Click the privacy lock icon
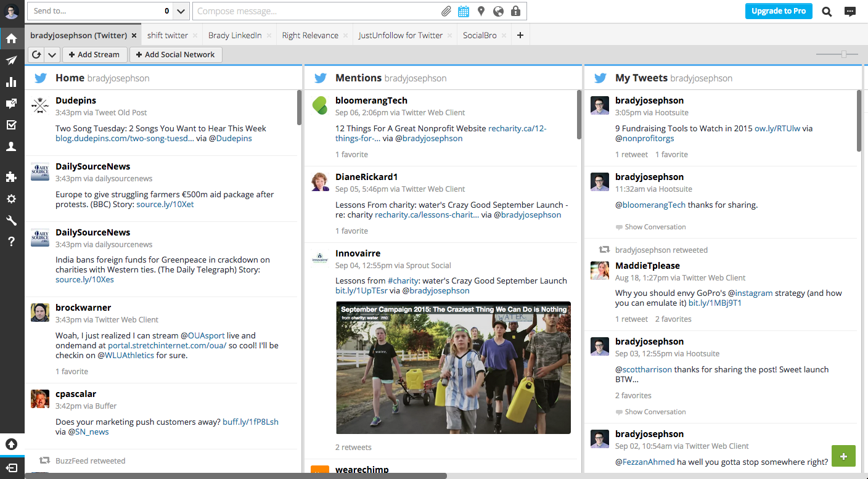The image size is (868, 479). tap(515, 11)
